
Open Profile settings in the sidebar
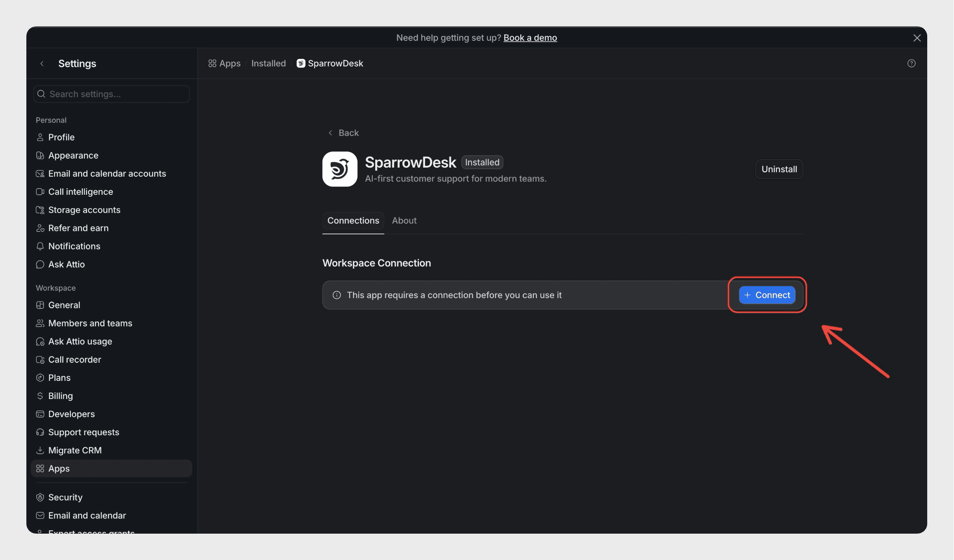pos(61,137)
